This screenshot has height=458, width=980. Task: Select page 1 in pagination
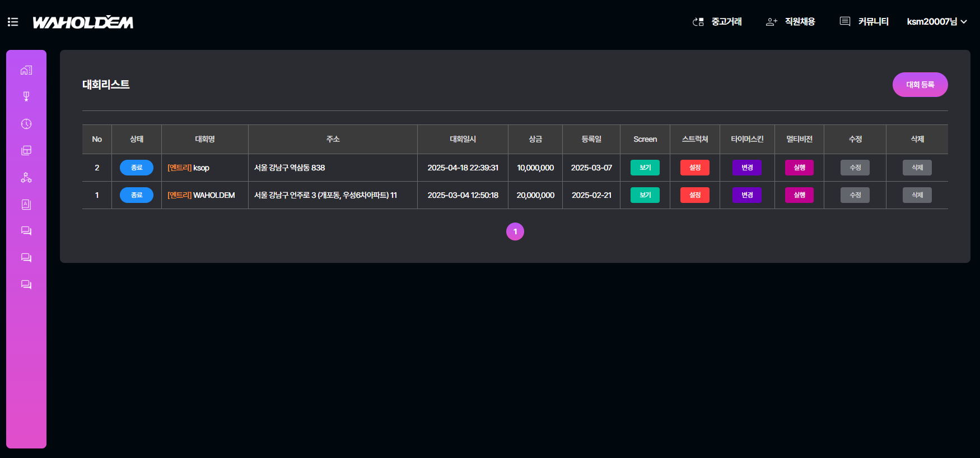coord(515,232)
